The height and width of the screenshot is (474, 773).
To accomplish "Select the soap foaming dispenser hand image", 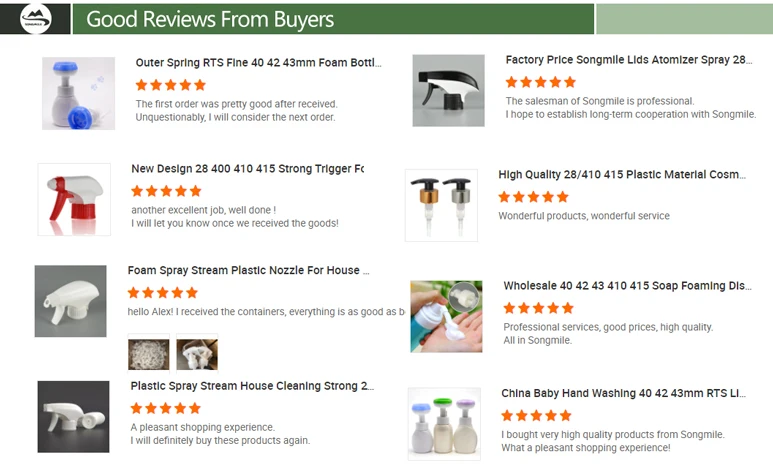I will coord(446,317).
